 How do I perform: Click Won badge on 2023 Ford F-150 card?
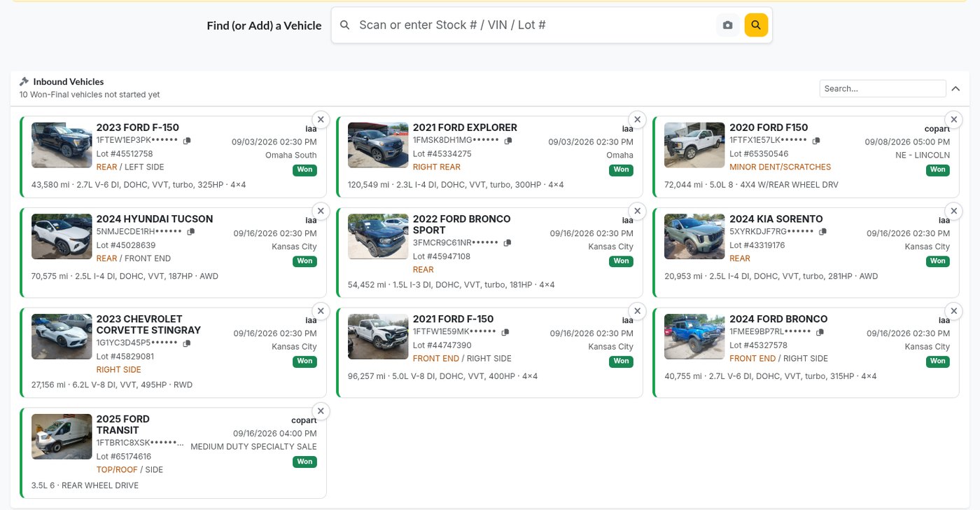[304, 170]
